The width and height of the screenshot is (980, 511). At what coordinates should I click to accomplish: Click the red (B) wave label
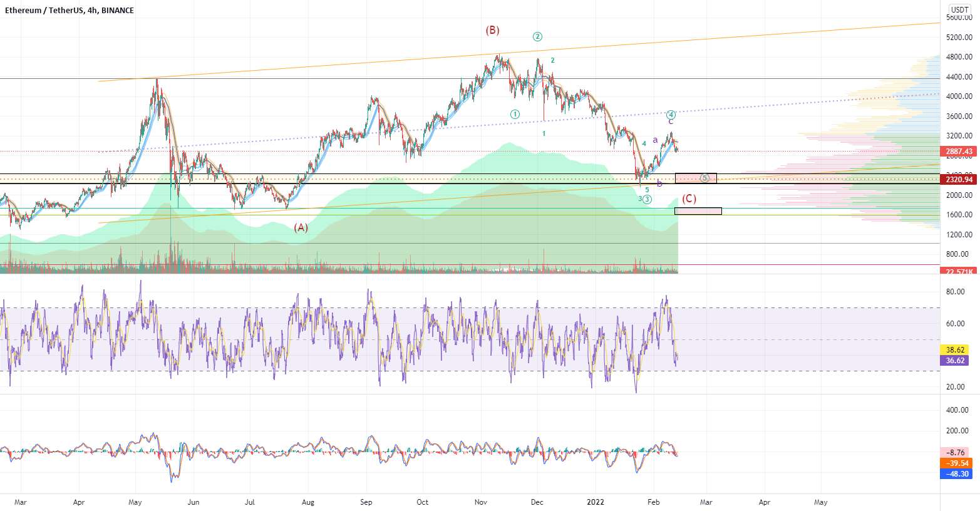(493, 30)
